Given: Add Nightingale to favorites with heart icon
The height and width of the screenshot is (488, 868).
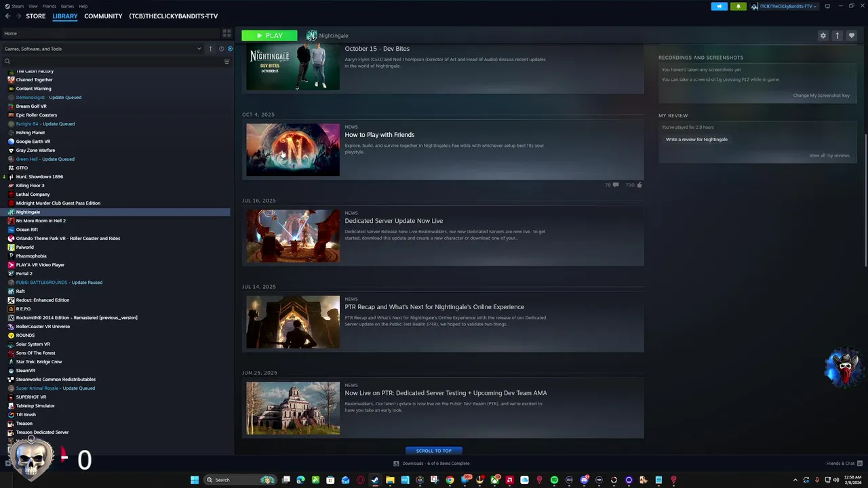Looking at the screenshot, I should pos(852,35).
